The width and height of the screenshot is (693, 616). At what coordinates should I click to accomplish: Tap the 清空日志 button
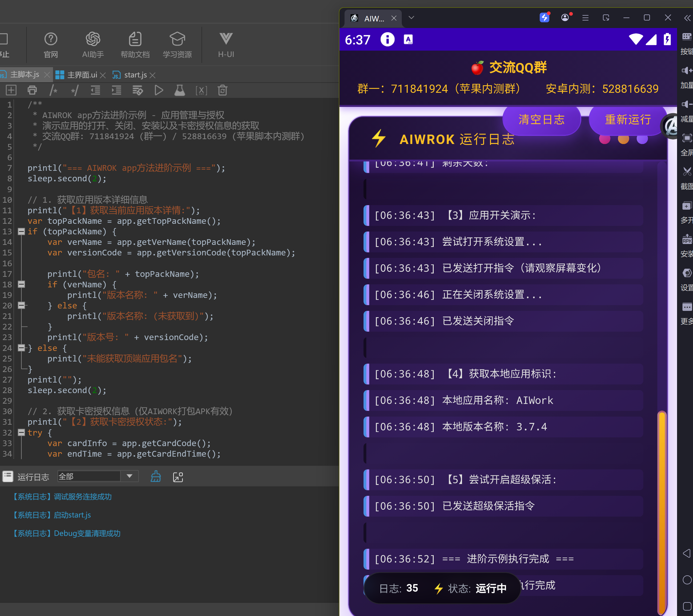[542, 119]
